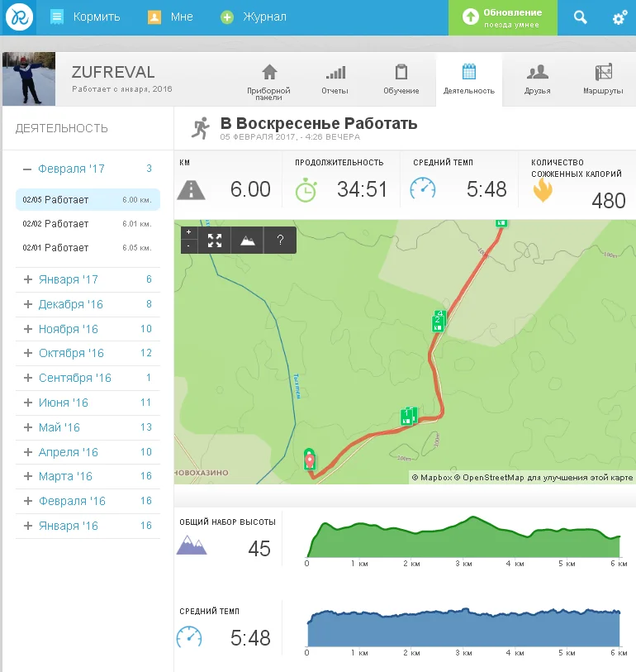The image size is (636, 672).
Task: Switch to the Обучение training tab
Action: click(401, 79)
